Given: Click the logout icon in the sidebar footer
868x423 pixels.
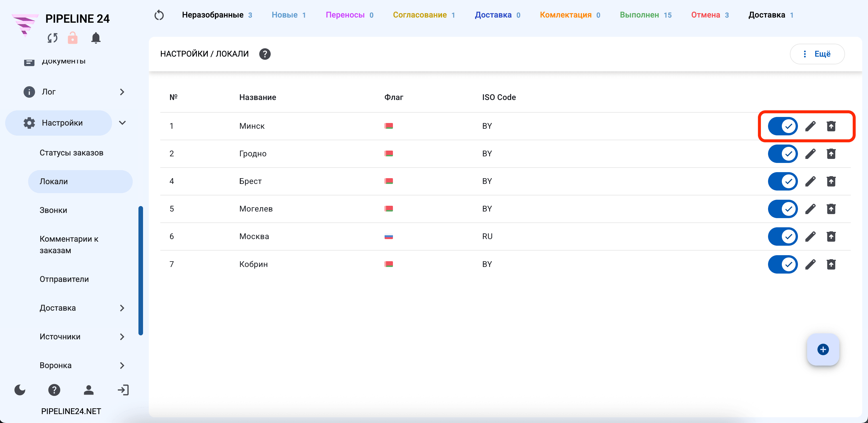Looking at the screenshot, I should tap(123, 390).
